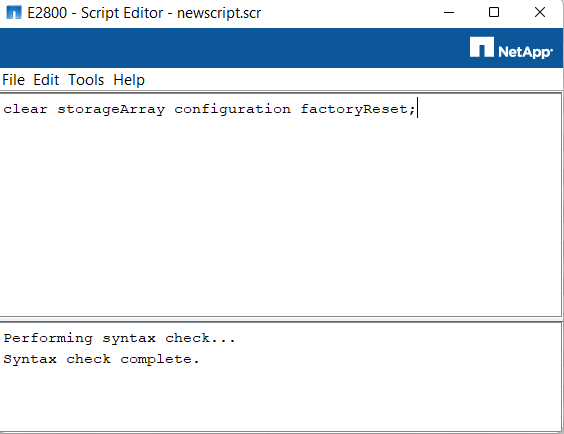The height and width of the screenshot is (434, 564).
Task: Click "Performing syntax check..." output line
Action: click(119, 338)
